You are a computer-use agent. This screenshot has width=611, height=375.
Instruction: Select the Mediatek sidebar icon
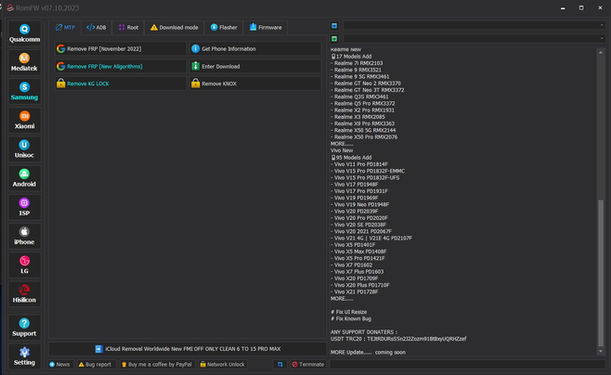pos(24,62)
